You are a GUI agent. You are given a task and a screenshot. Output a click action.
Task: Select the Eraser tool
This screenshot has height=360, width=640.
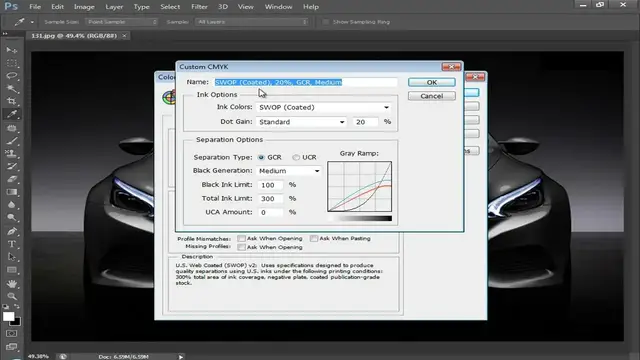click(x=12, y=179)
